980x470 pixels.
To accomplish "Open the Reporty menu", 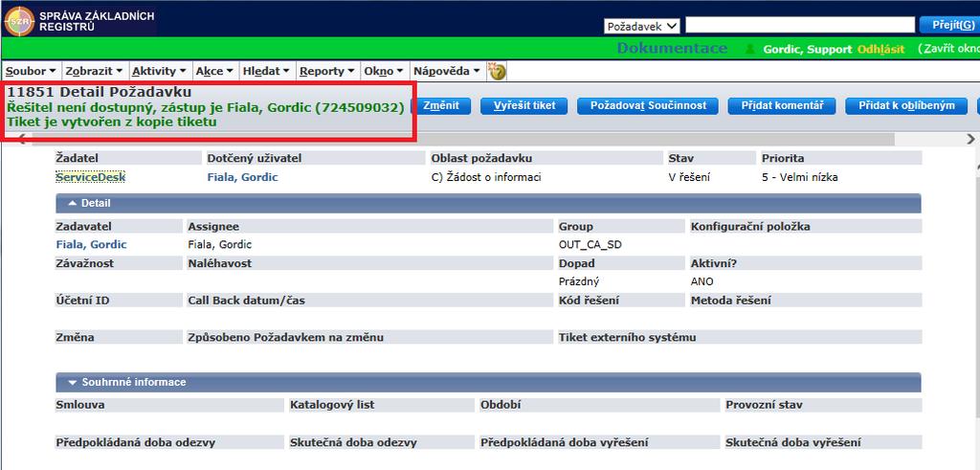I will pyautogui.click(x=327, y=71).
